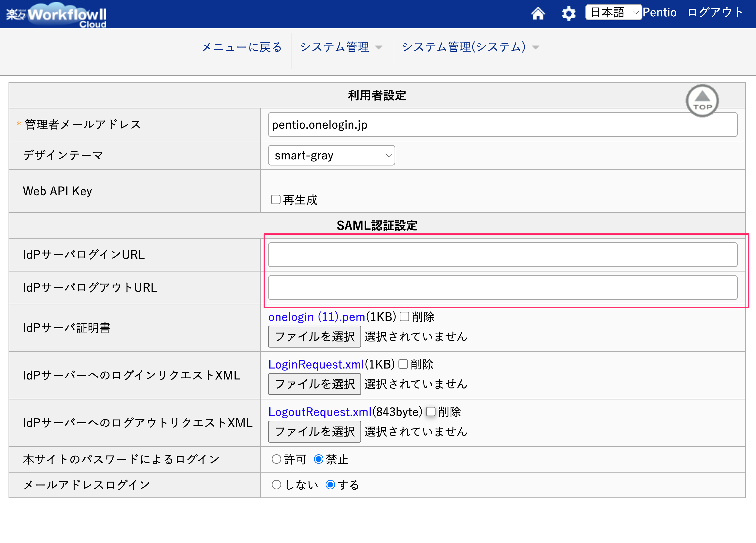
Task: Click the Pentio user name
Action: click(660, 13)
